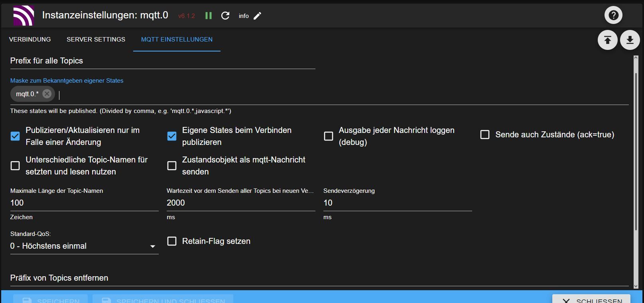
Task: Switch to the Server Settings tab
Action: (x=96, y=40)
